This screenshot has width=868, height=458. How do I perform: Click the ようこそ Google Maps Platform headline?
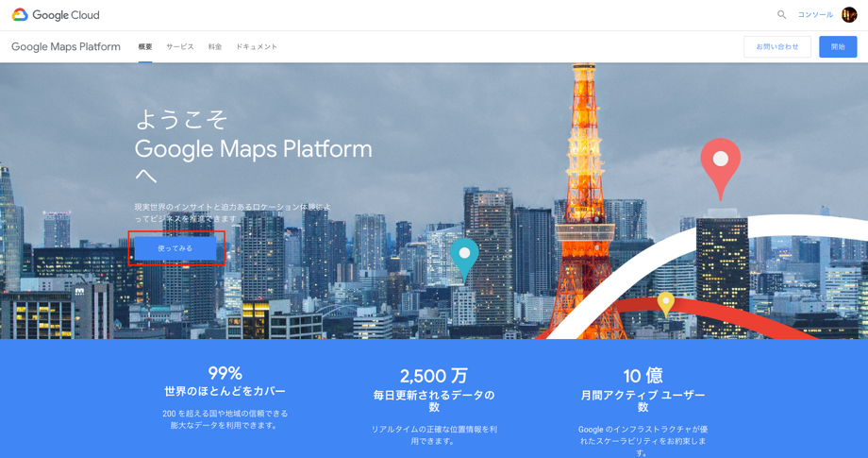(254, 146)
